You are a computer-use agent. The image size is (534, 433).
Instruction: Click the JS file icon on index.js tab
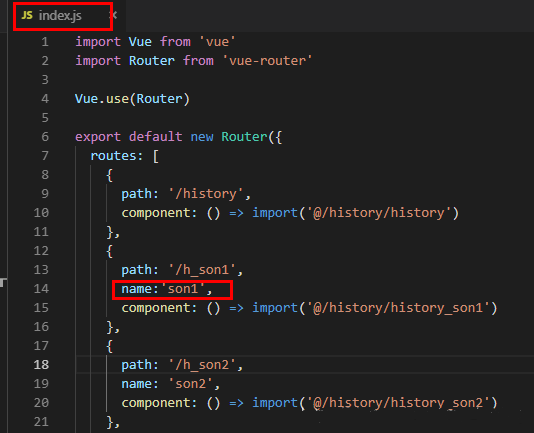click(x=27, y=15)
